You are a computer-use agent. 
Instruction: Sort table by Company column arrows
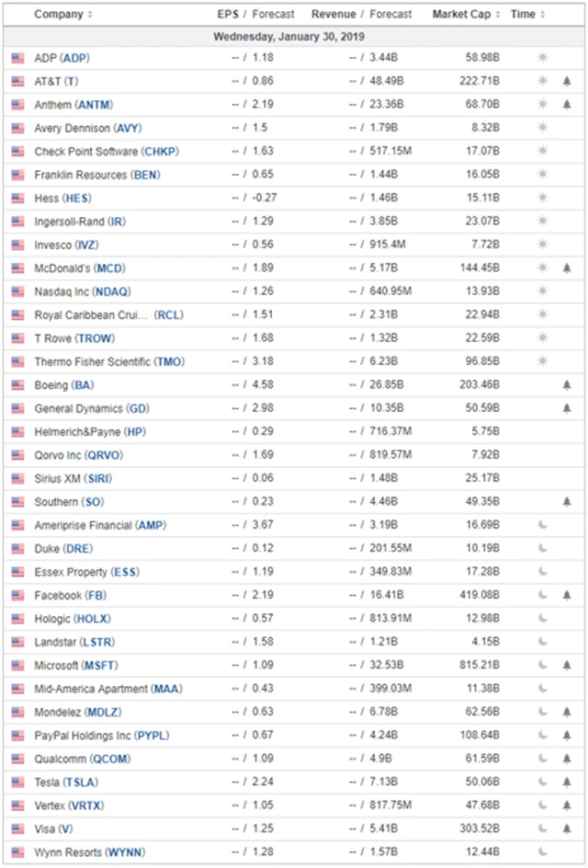click(x=90, y=15)
